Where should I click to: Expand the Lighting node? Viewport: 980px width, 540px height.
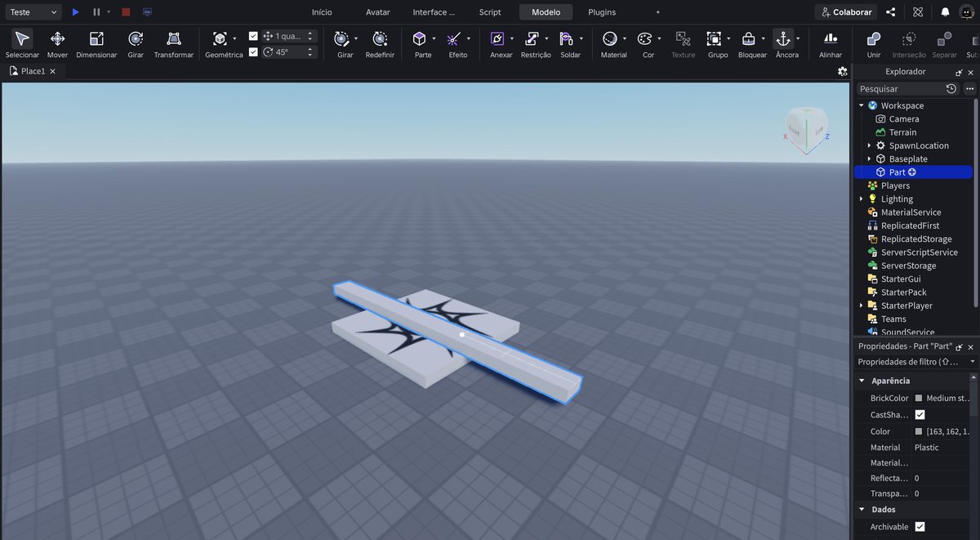[x=861, y=199]
